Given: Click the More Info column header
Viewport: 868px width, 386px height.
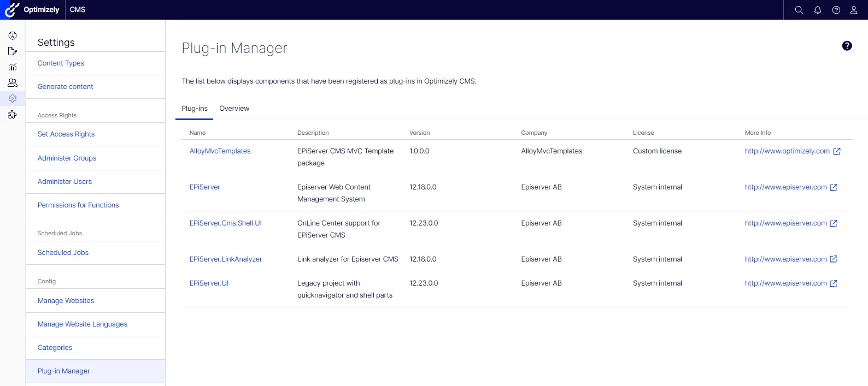Looking at the screenshot, I should point(758,133).
